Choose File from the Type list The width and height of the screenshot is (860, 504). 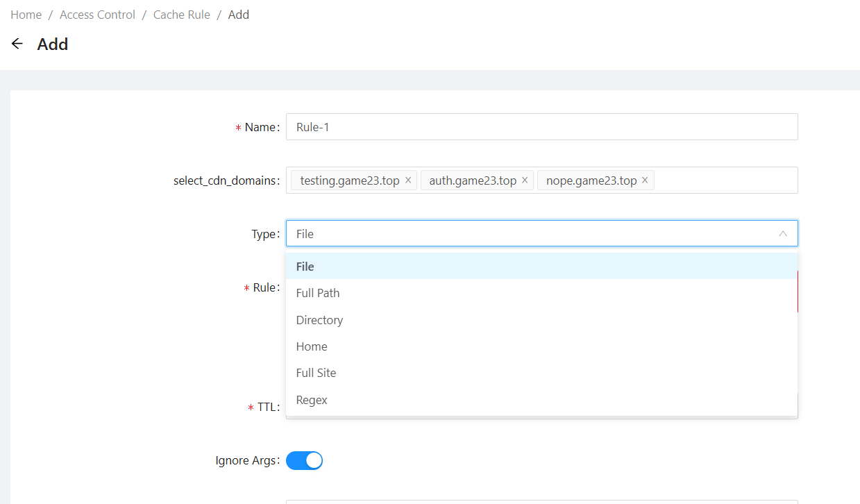(x=305, y=267)
